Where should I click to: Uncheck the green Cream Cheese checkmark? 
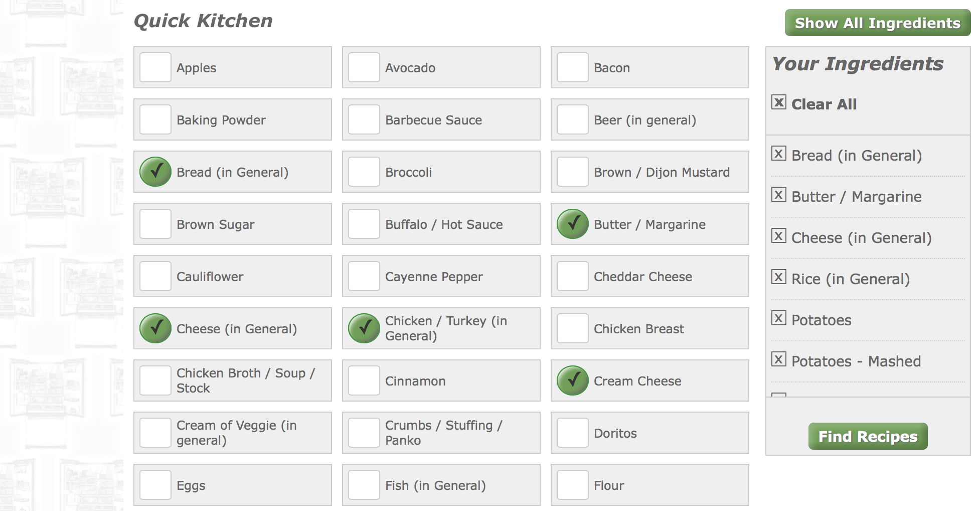pos(572,380)
